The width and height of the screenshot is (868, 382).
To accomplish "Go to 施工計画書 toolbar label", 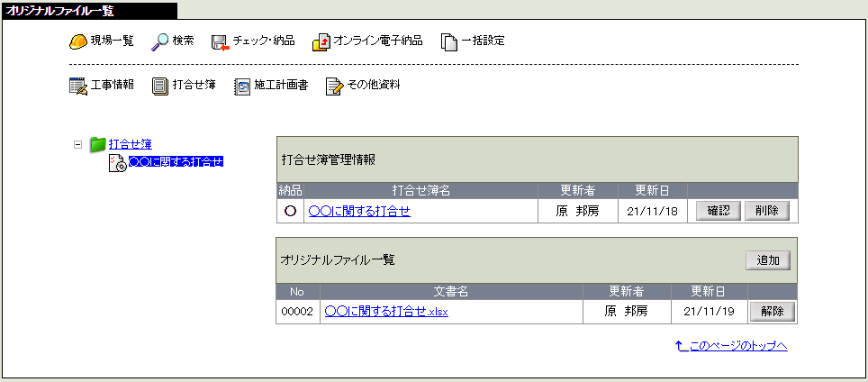I will coord(281,86).
